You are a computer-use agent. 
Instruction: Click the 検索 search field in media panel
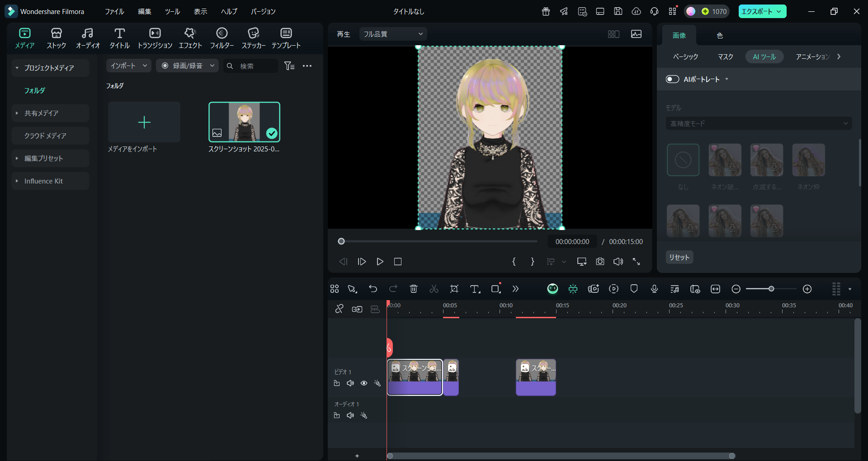pyautogui.click(x=251, y=66)
